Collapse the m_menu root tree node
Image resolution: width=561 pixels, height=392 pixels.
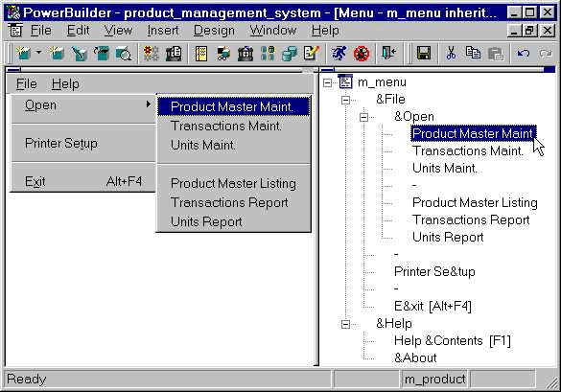(327, 83)
